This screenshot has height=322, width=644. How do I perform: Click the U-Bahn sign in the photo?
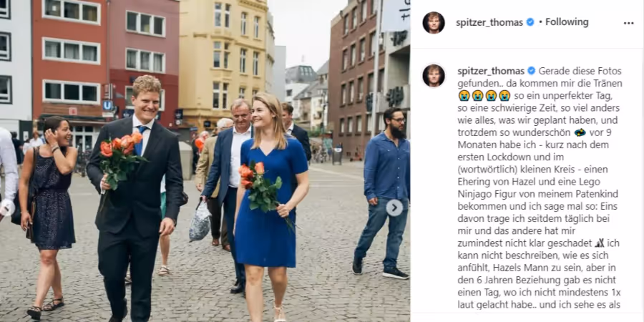[x=107, y=105]
